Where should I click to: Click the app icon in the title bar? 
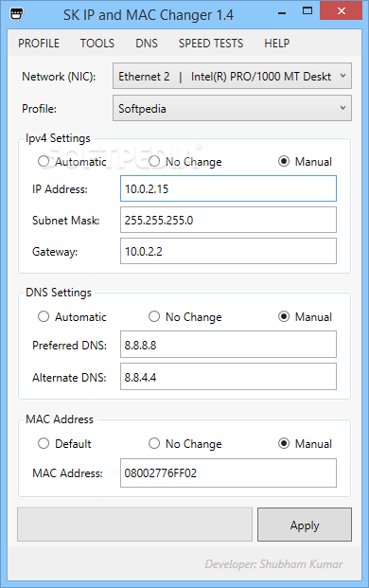(x=16, y=14)
